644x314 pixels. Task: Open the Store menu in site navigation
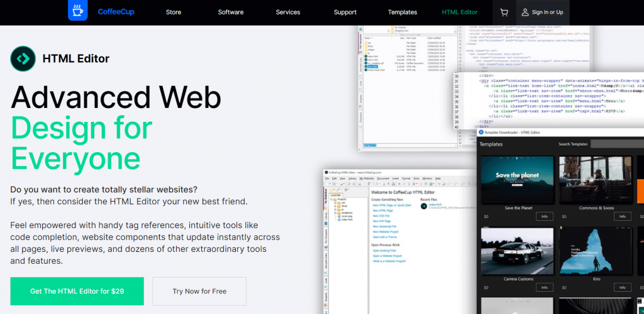click(174, 13)
